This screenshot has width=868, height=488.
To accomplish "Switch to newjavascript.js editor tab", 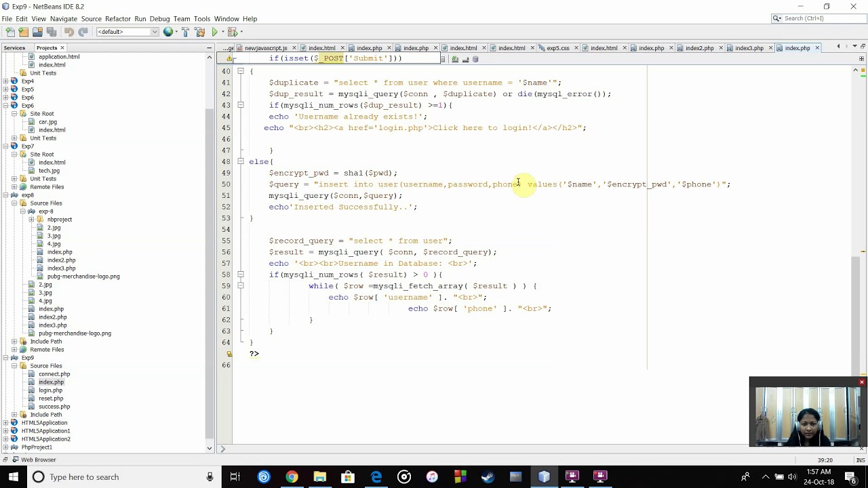I will tap(266, 48).
